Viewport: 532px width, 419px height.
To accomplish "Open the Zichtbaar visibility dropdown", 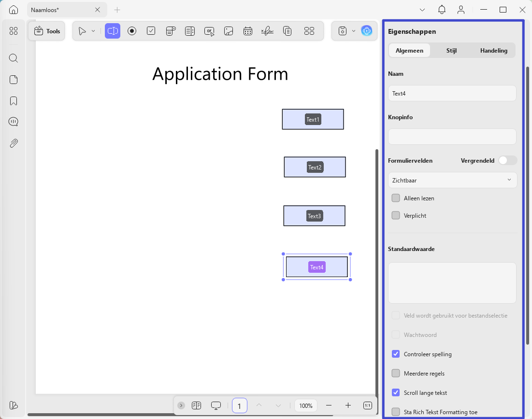I will click(452, 180).
